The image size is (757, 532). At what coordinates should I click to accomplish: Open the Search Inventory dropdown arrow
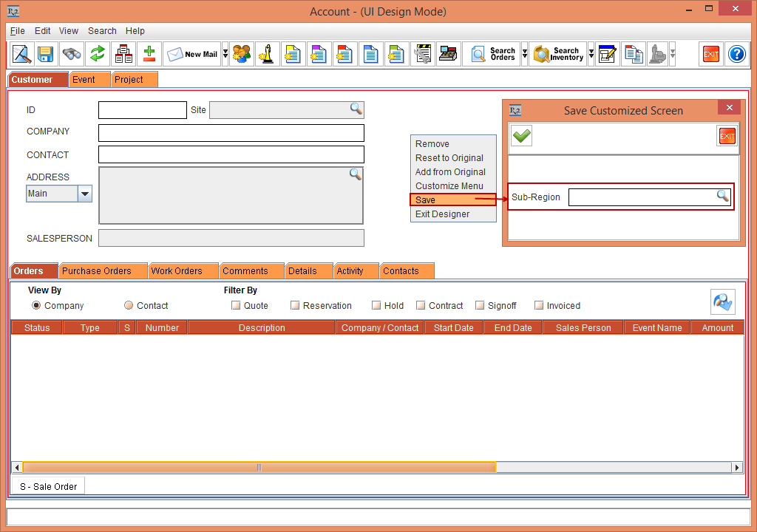click(591, 54)
